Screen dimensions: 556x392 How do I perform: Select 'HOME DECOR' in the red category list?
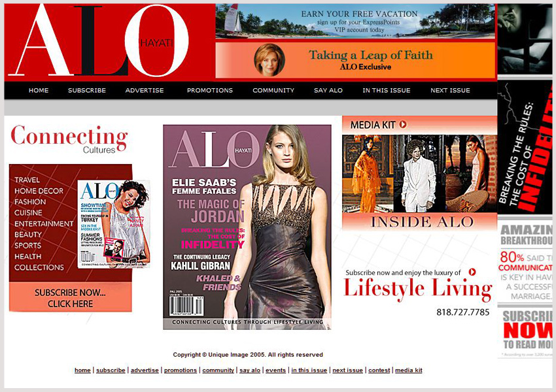(x=39, y=191)
